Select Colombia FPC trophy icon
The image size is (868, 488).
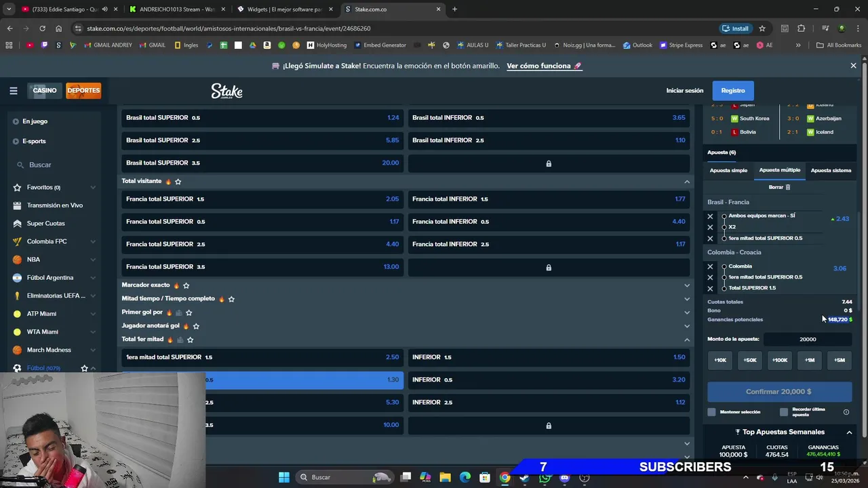coord(17,241)
